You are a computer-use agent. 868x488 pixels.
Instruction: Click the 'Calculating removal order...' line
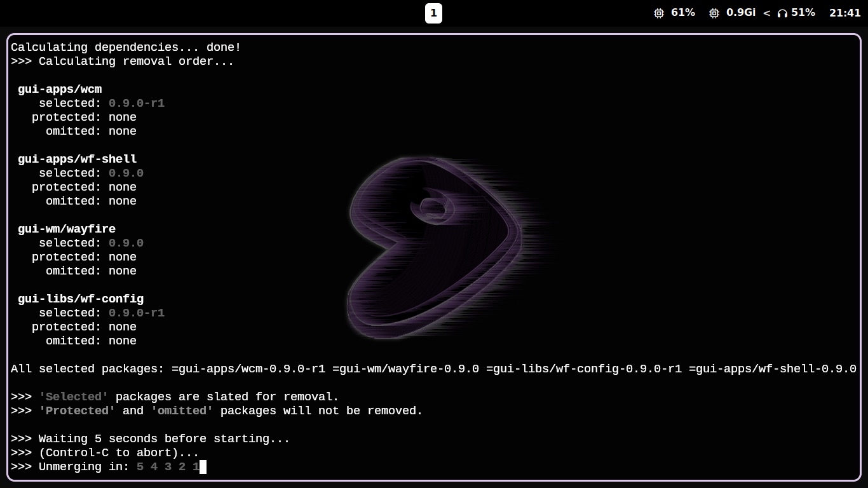(123, 61)
